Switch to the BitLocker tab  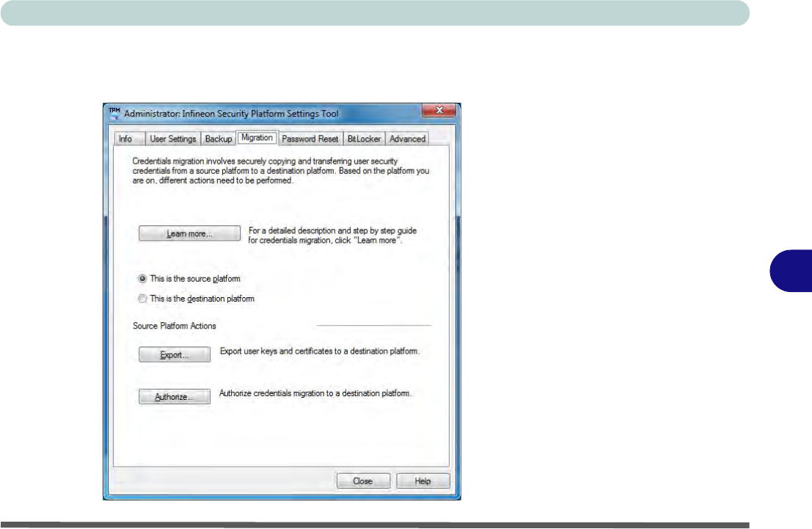tap(364, 139)
